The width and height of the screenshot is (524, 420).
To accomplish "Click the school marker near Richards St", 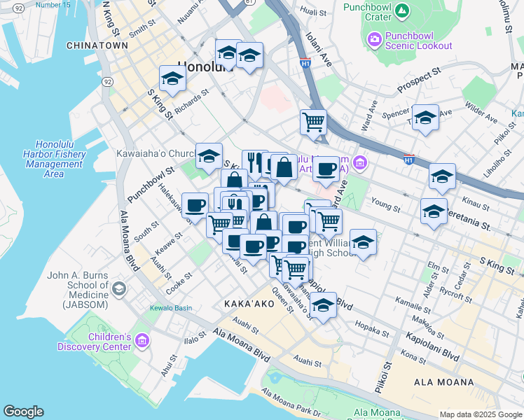I will click(172, 80).
